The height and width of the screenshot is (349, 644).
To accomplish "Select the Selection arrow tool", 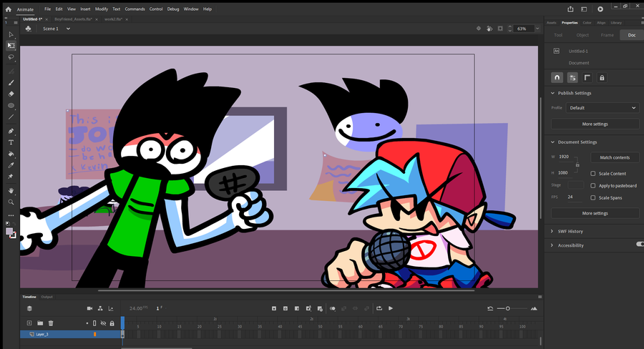I will [11, 34].
